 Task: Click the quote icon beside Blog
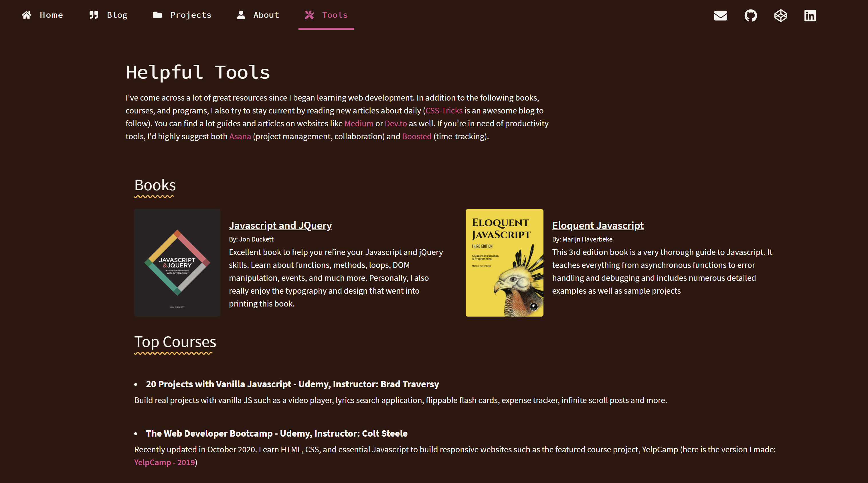tap(94, 15)
